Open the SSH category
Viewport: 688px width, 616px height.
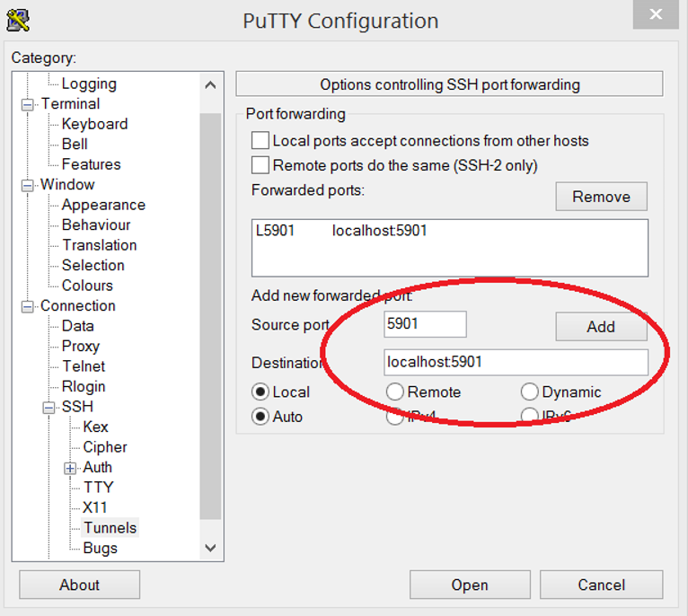[77, 406]
